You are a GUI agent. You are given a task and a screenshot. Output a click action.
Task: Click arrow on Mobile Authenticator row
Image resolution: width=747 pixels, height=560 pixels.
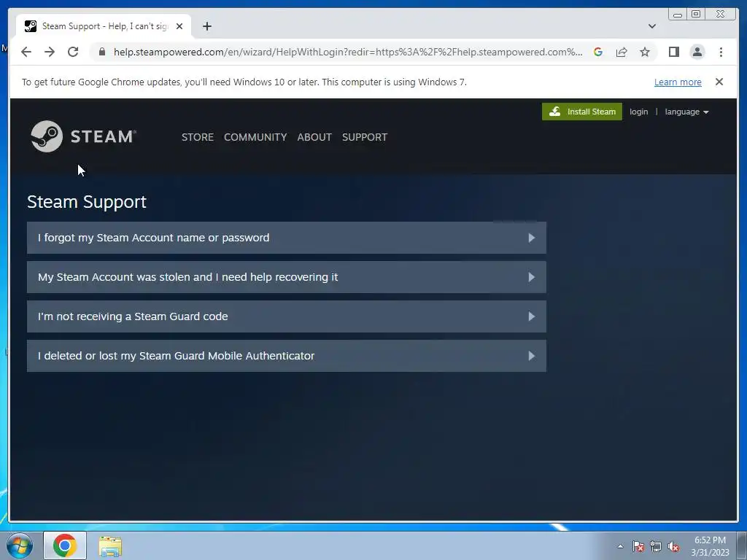click(x=532, y=356)
